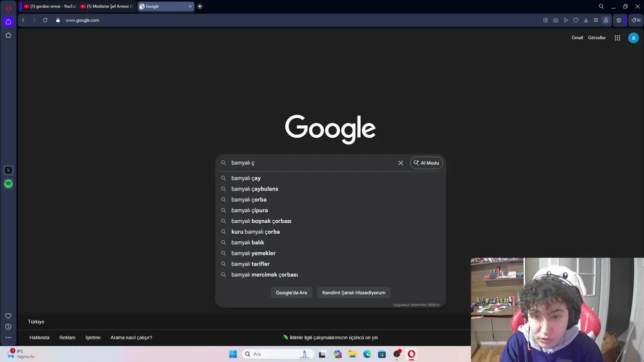Image resolution: width=644 pixels, height=362 pixels.
Task: Open Görseller link
Action: click(x=597, y=38)
